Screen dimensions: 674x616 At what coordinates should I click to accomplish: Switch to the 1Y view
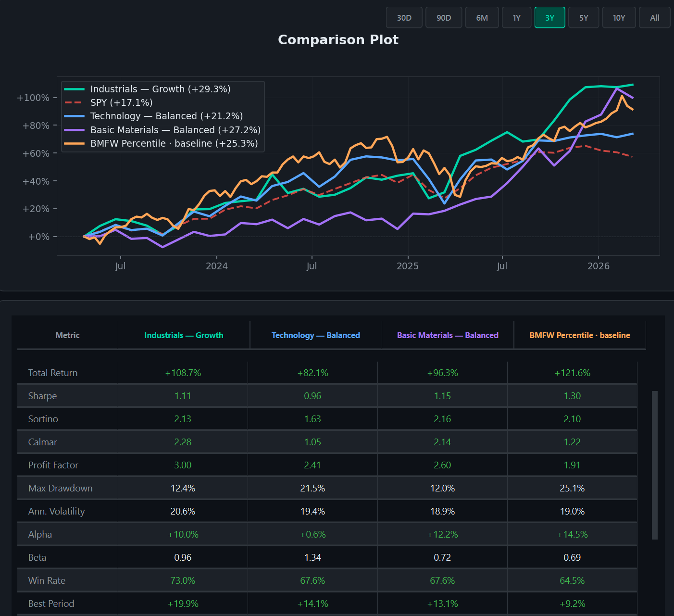[x=516, y=17]
